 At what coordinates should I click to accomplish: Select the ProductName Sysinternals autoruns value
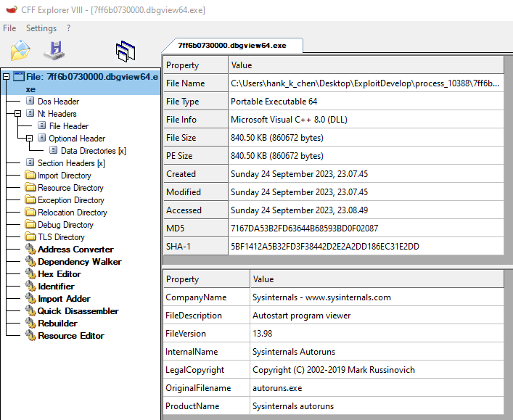[377, 406]
